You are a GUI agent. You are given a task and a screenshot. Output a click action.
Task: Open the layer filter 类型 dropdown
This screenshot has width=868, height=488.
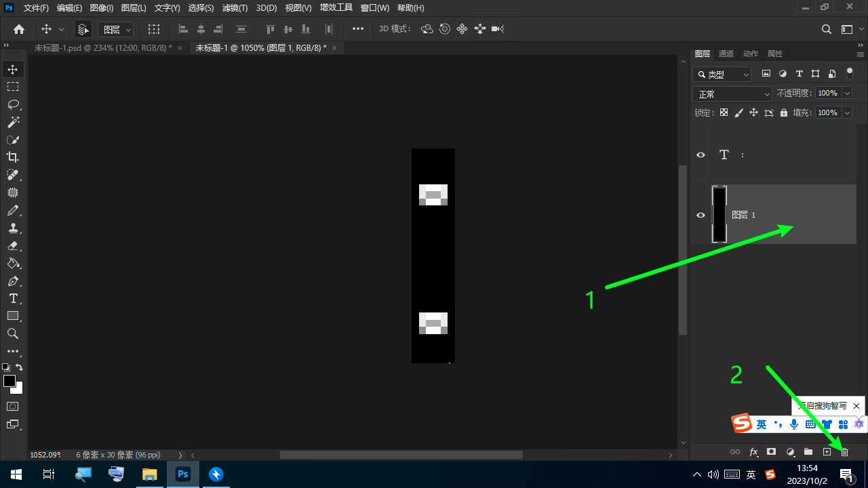[x=723, y=74]
